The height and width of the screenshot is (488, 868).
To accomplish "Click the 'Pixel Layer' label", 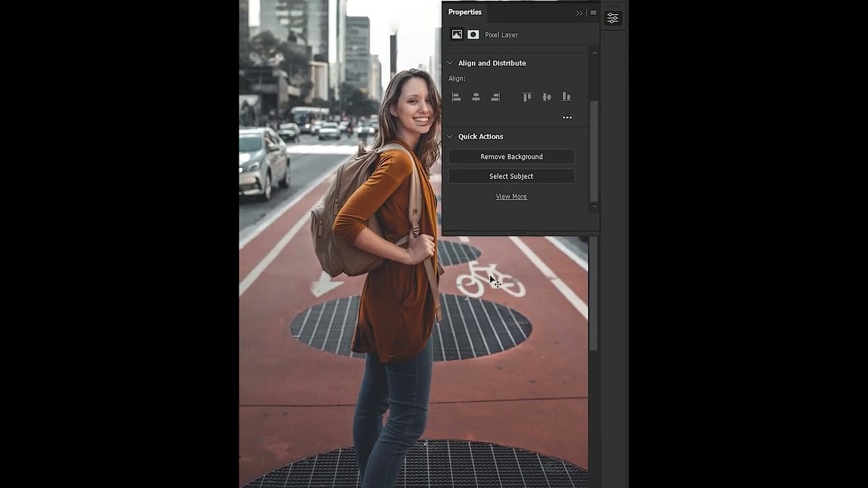I will coord(501,35).
